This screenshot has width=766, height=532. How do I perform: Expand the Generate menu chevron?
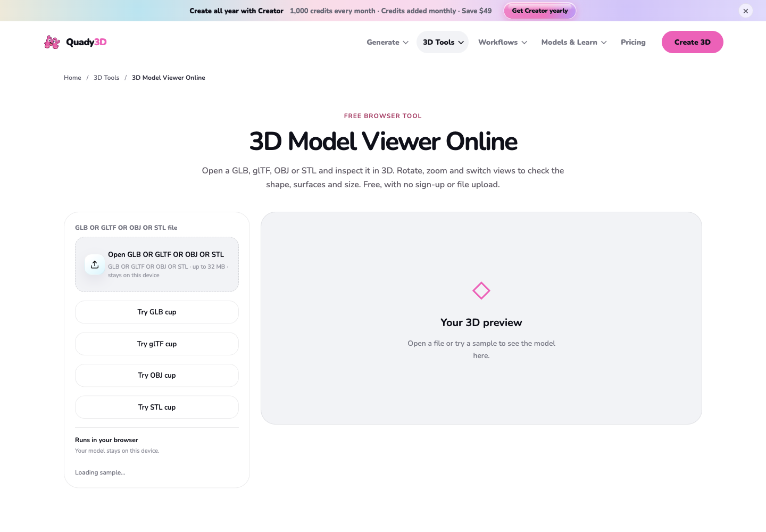(x=406, y=43)
